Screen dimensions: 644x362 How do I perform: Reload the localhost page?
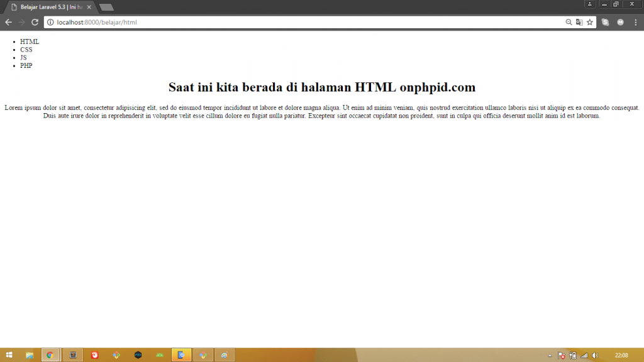[x=35, y=22]
